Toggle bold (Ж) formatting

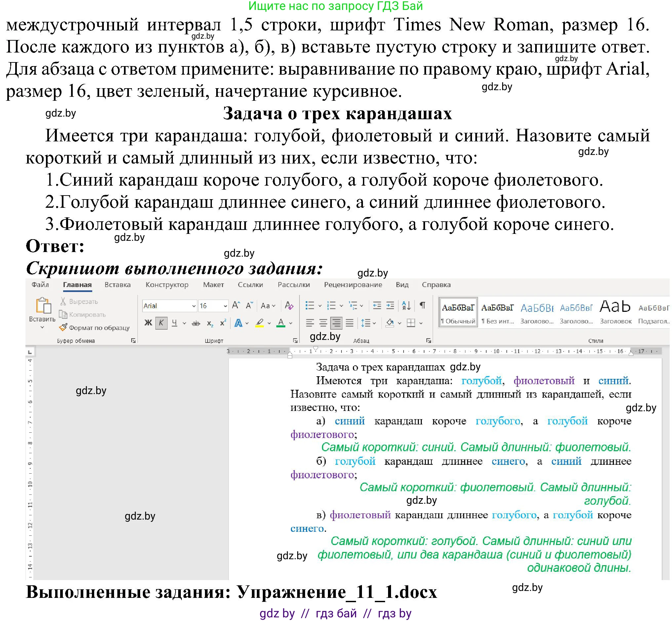148,323
